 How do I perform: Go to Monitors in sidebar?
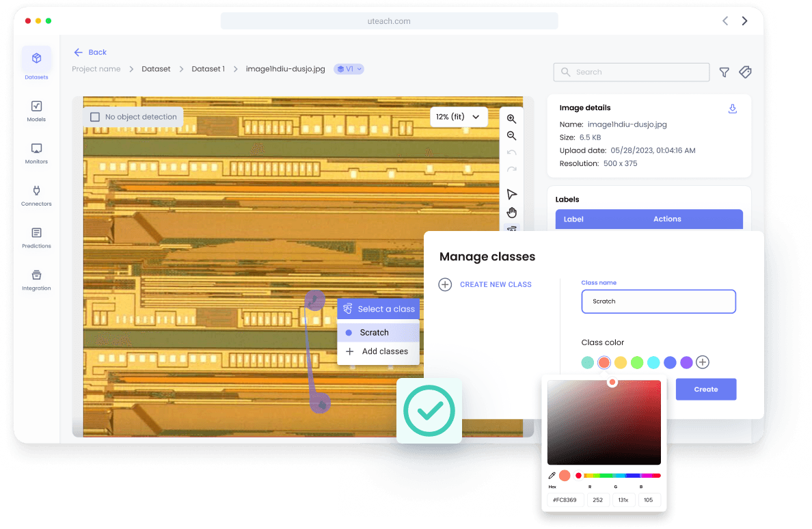(36, 152)
